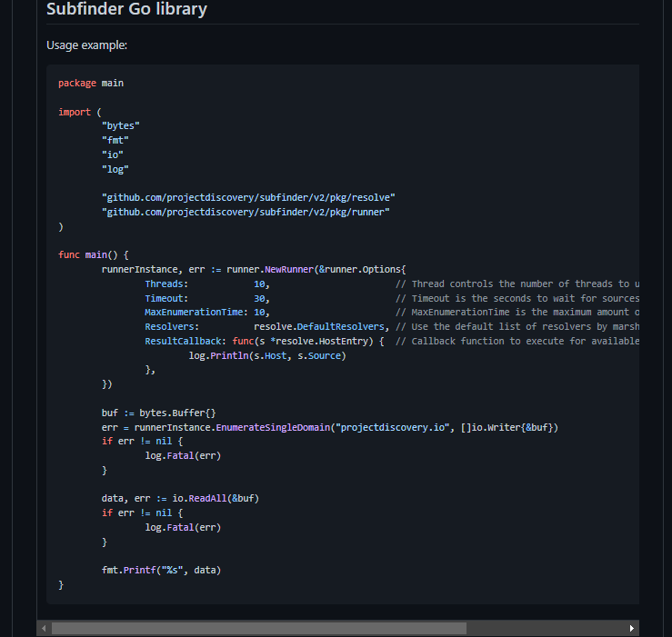Click the "Usage example:" text
672x637 pixels.
pyautogui.click(x=86, y=45)
